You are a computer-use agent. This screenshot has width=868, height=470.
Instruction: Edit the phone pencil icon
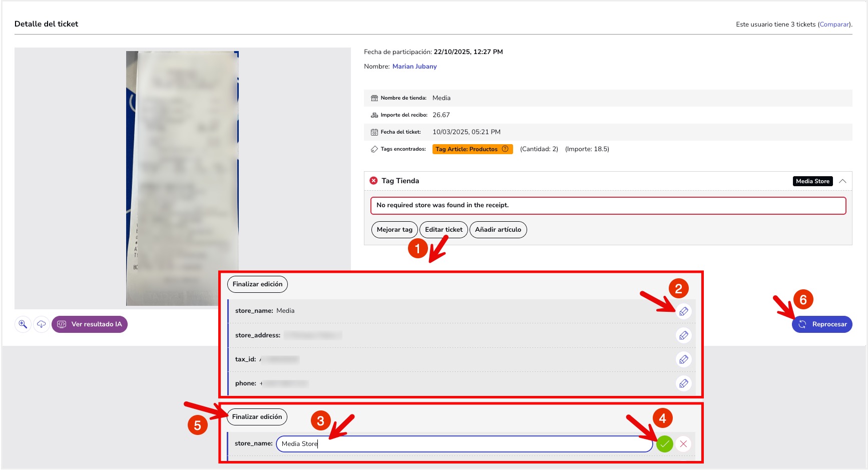(x=683, y=383)
